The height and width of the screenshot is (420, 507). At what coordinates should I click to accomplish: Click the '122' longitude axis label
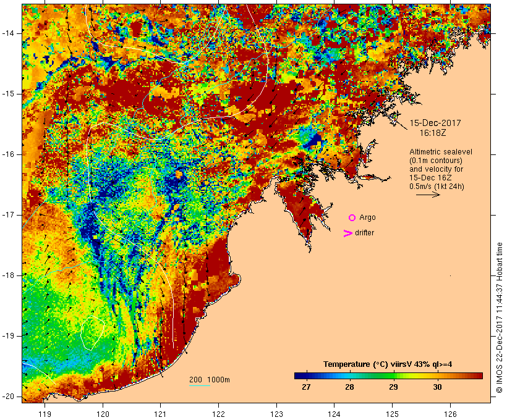coord(219,414)
